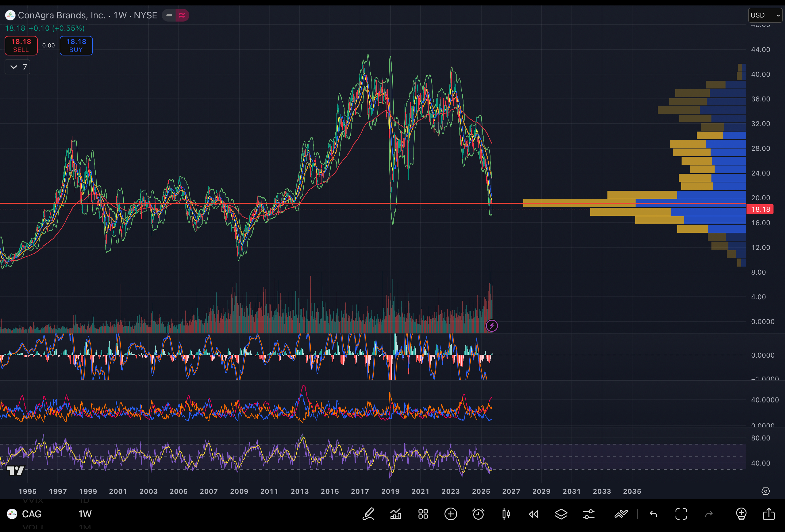Click the chart settings gear at axis corner
The height and width of the screenshot is (532, 785).
(765, 491)
